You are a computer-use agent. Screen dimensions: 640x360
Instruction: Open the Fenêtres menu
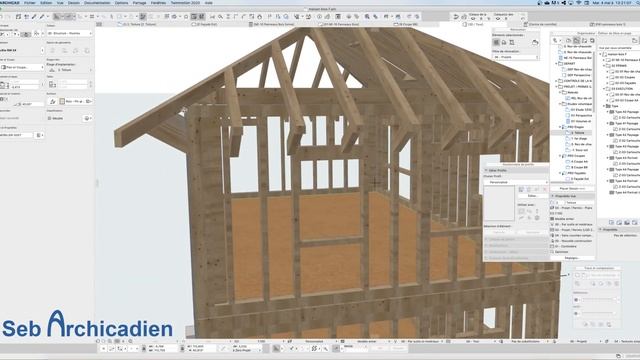158,2
